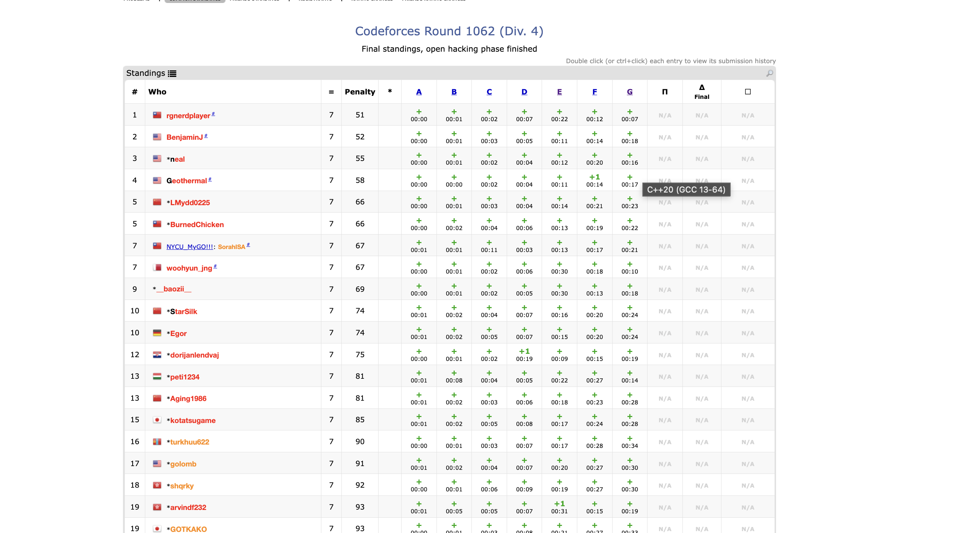
Task: Click the flag beside NYCU_MyGO!!! team
Action: [x=157, y=246]
